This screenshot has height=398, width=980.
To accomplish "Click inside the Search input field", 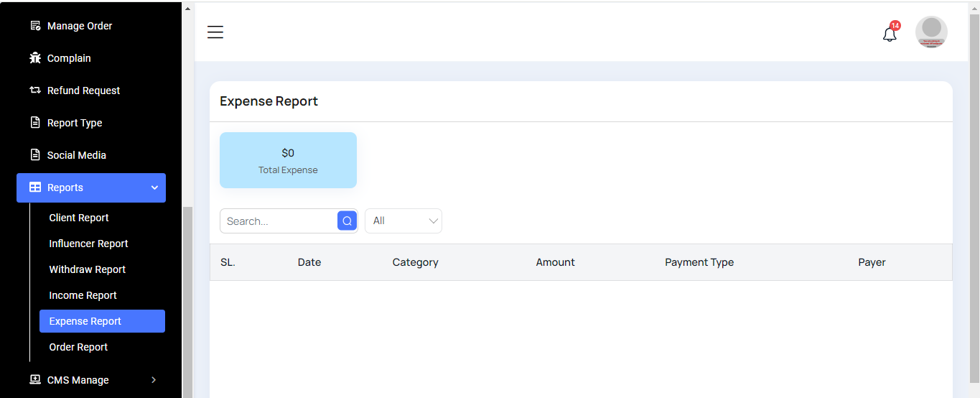I will (279, 221).
